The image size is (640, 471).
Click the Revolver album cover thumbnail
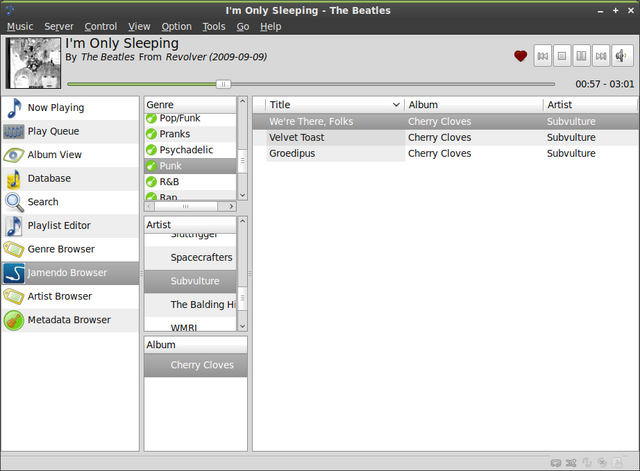tap(33, 63)
